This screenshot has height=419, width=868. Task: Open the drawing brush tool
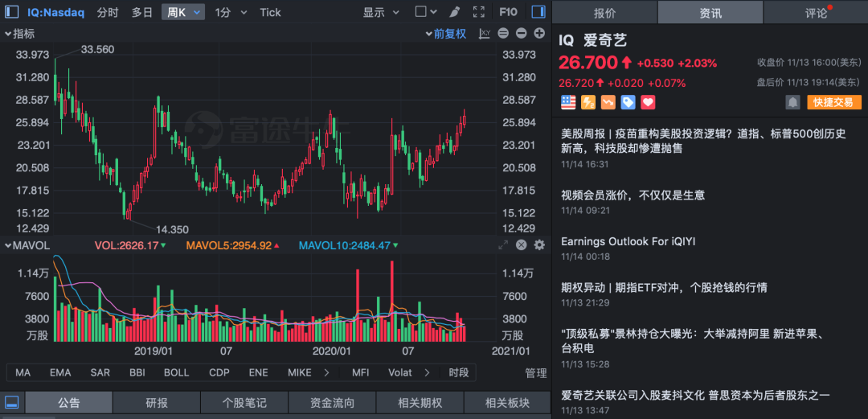coord(454,11)
